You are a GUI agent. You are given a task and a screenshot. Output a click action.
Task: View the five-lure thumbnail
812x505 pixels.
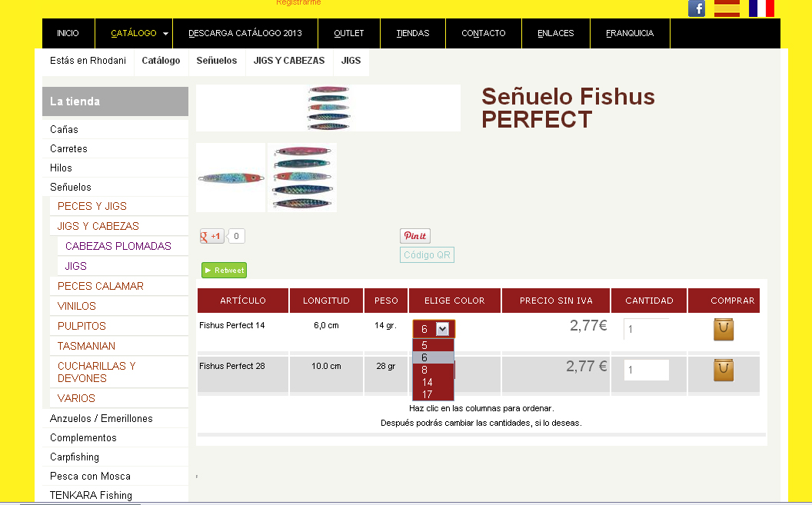point(302,178)
